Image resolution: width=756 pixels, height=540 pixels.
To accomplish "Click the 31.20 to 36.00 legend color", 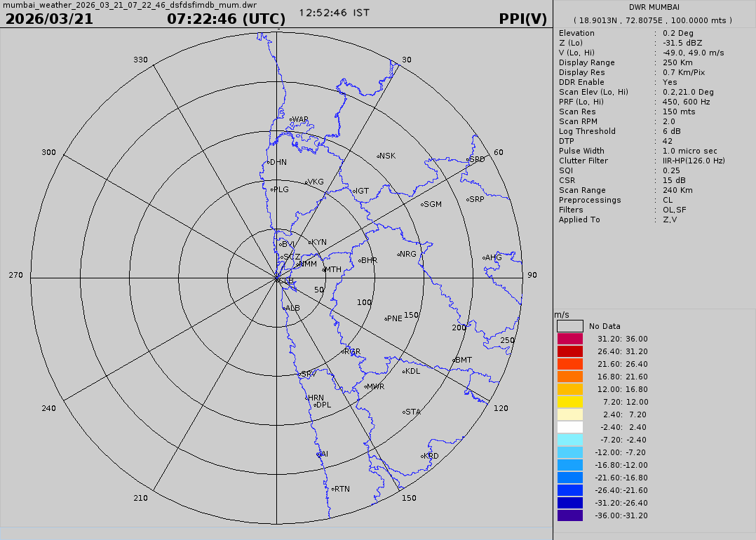I will tap(569, 339).
